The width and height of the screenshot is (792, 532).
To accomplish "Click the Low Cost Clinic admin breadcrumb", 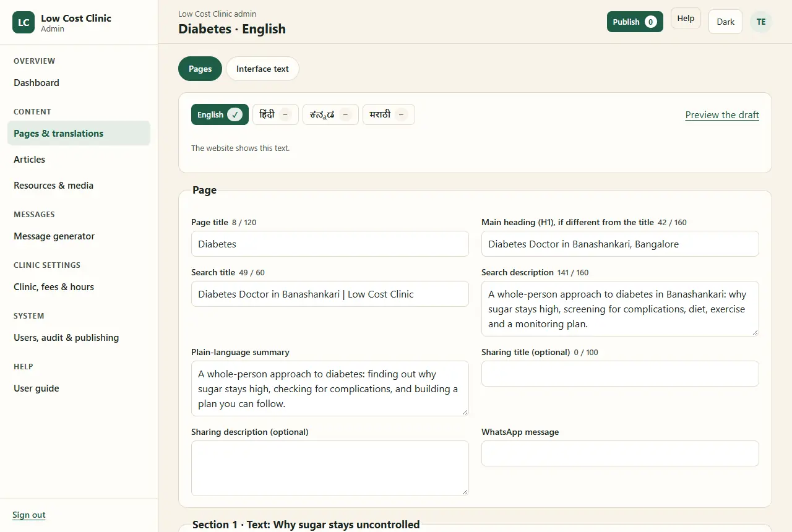I will tap(217, 14).
